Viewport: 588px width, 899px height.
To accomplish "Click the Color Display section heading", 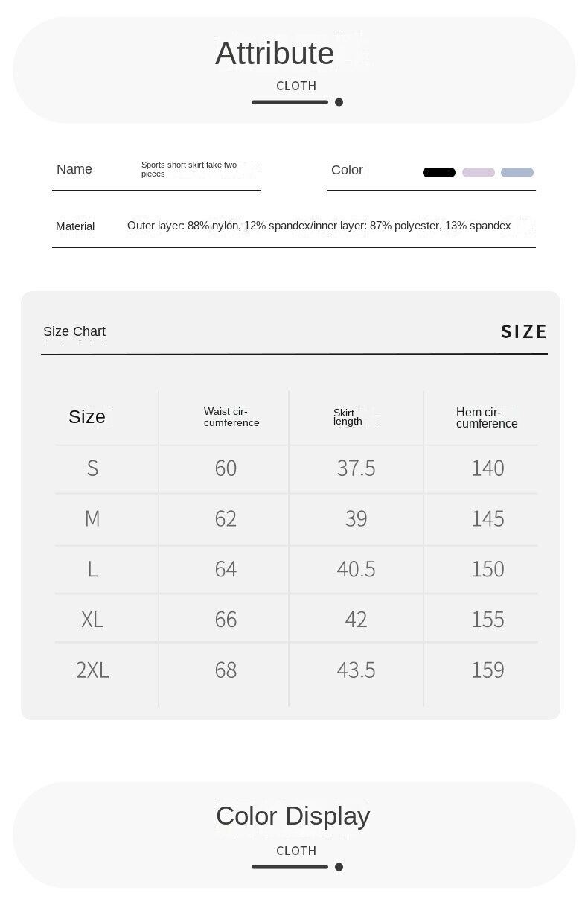I will pos(293,816).
